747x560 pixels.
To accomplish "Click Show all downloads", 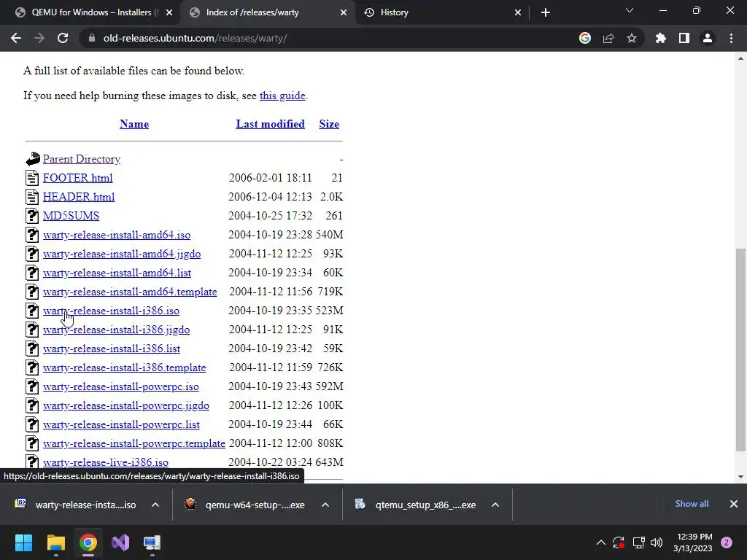I will click(x=692, y=504).
